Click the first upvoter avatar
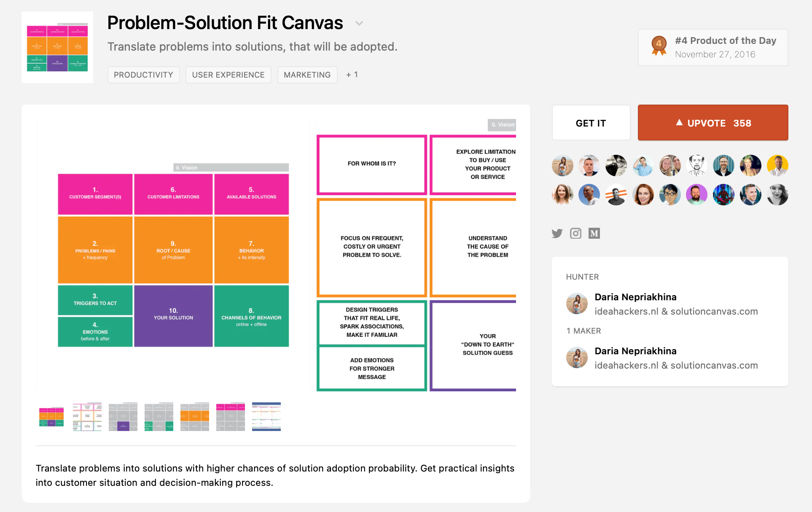The image size is (812, 512). coord(562,165)
